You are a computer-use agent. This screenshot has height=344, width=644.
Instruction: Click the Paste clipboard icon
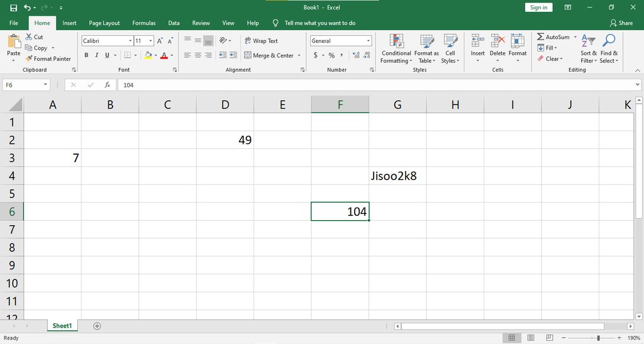pyautogui.click(x=14, y=42)
